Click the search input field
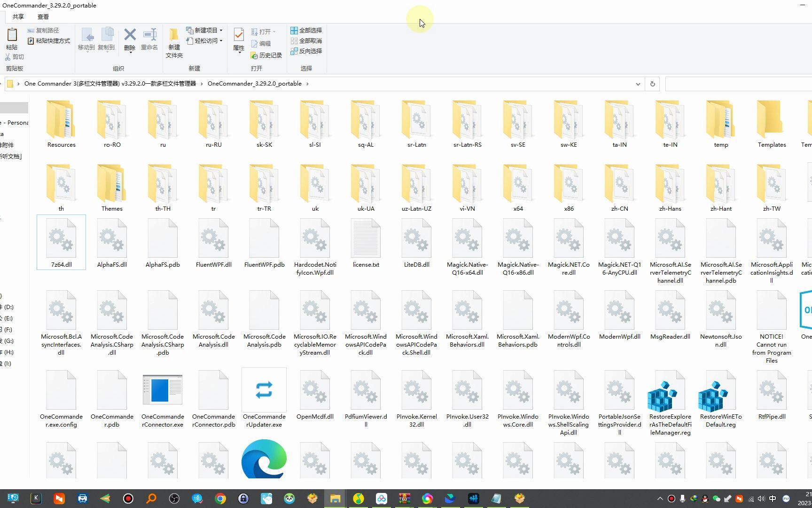 (x=738, y=84)
